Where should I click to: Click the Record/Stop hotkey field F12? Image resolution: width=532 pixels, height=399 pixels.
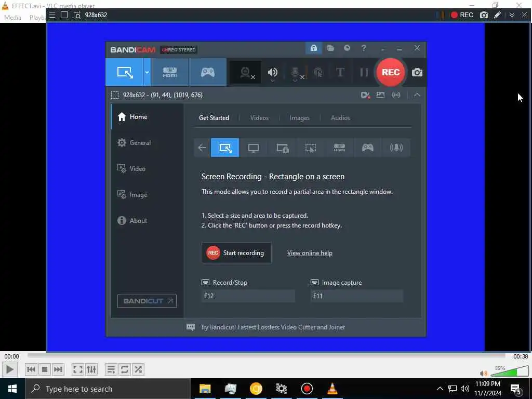click(x=248, y=296)
